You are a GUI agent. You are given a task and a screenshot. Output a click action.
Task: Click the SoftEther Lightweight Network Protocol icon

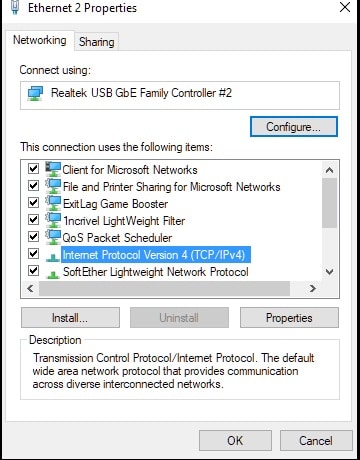(53, 274)
